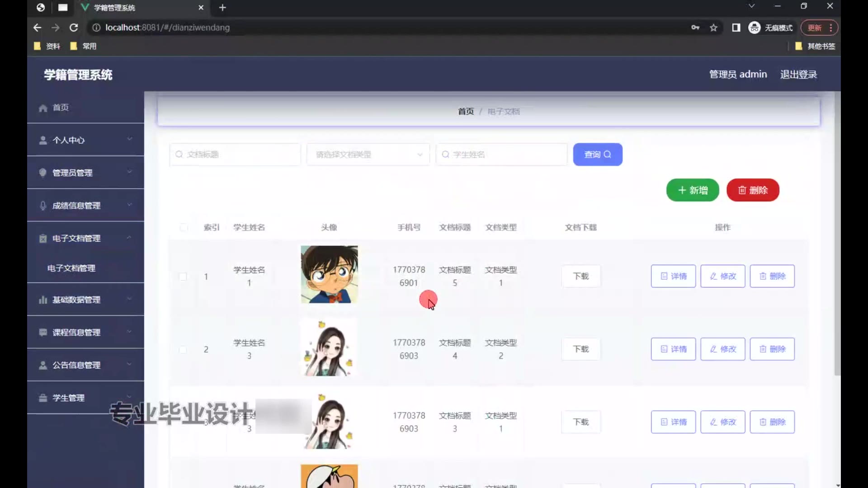The image size is (868, 488).
Task: Click the 管理员 admin label
Action: (x=738, y=75)
